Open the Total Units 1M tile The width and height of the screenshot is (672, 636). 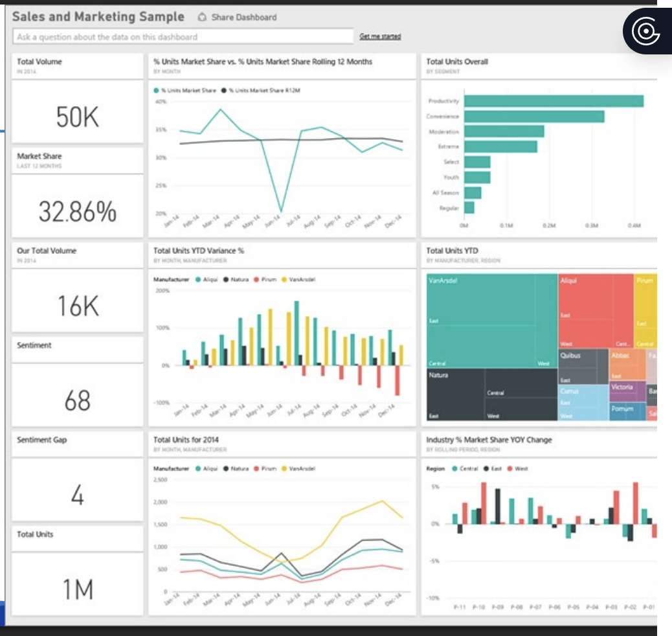78,589
